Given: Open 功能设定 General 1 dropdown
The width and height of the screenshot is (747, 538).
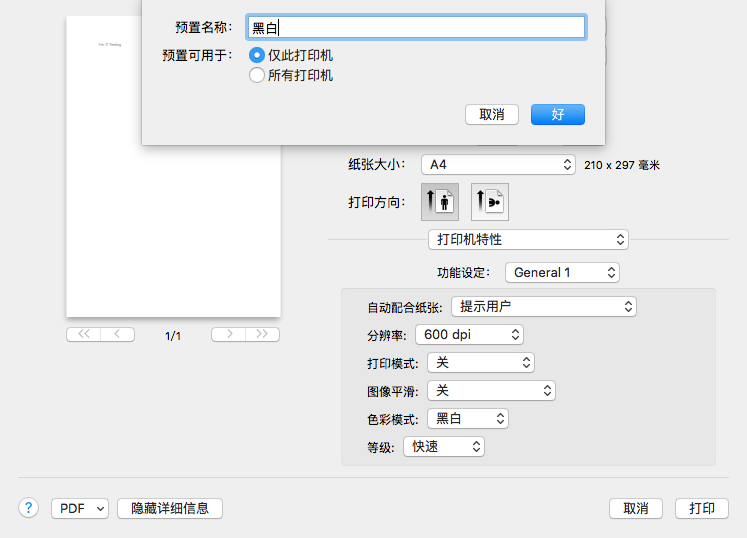Looking at the screenshot, I should click(562, 273).
